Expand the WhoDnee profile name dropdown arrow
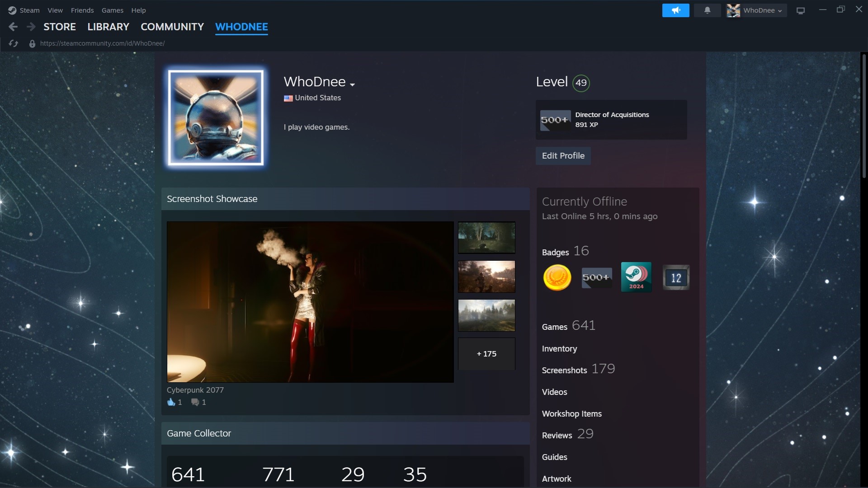The width and height of the screenshot is (868, 488). coord(353,84)
